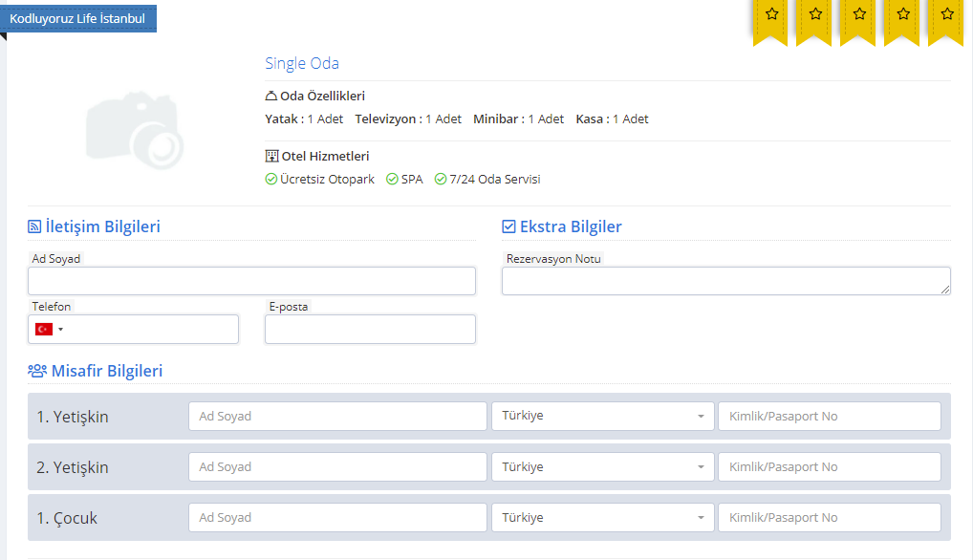Click inside the Rezervasyon Notu text area
This screenshot has width=973, height=560.
point(725,280)
